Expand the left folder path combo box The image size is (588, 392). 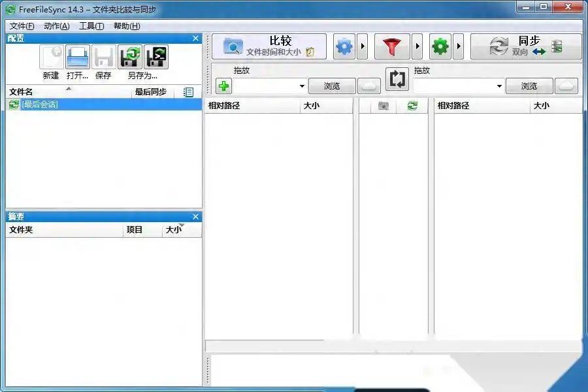(301, 86)
